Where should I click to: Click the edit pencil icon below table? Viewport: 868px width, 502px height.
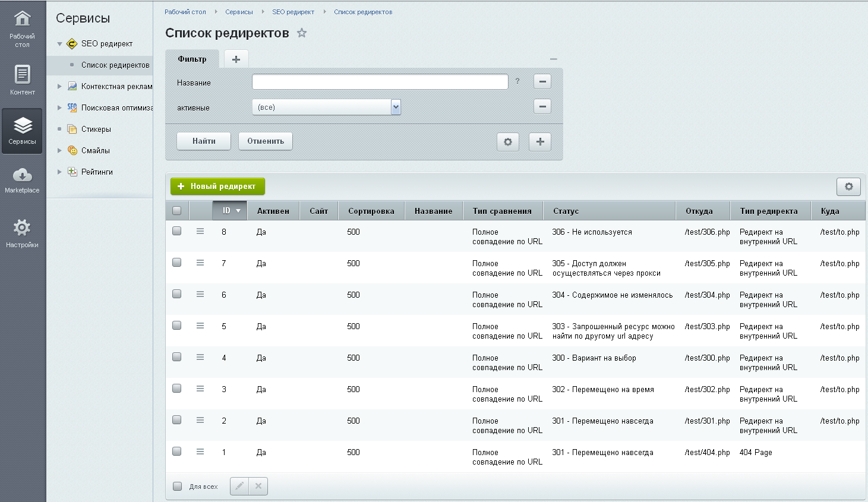pyautogui.click(x=239, y=486)
